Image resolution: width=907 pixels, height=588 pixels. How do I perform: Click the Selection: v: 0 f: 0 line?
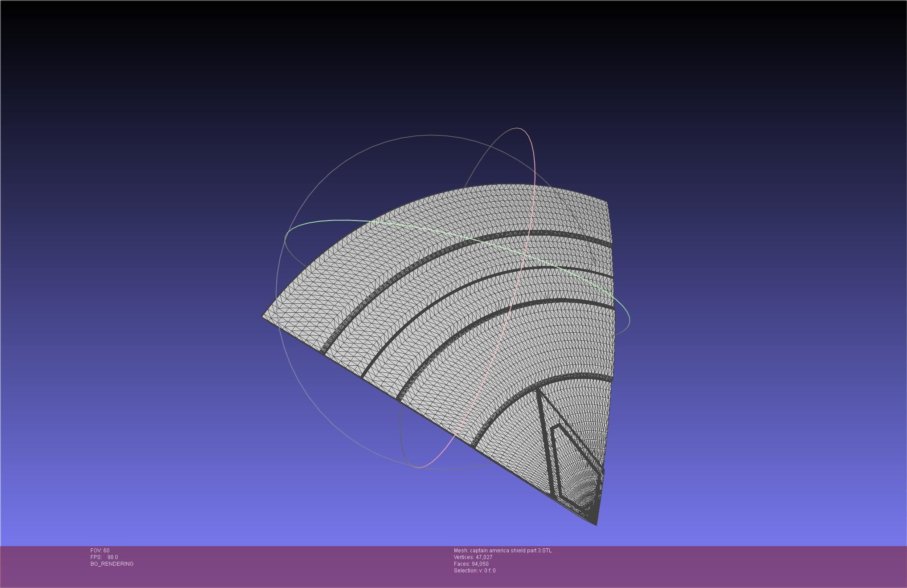pos(475,571)
